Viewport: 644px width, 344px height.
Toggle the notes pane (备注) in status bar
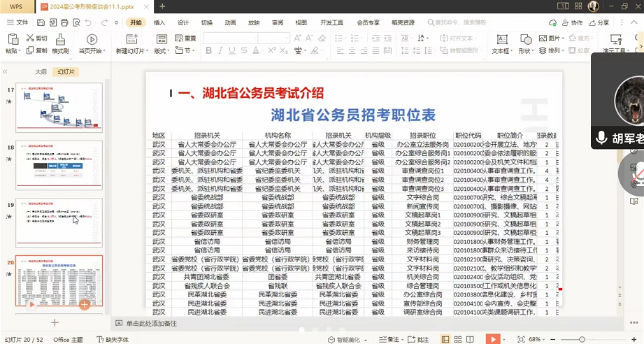pos(389,339)
